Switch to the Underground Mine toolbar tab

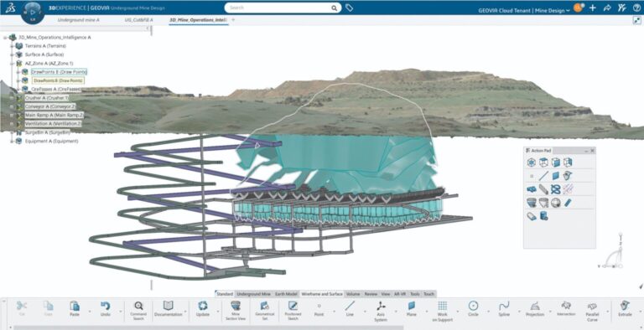click(x=254, y=294)
